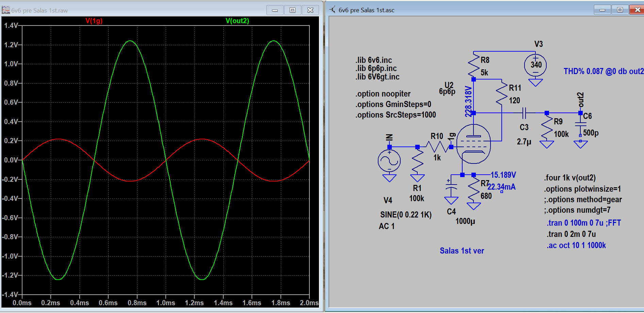Click the 15.189V voltage annotation
This screenshot has width=644, height=313.
click(x=503, y=175)
